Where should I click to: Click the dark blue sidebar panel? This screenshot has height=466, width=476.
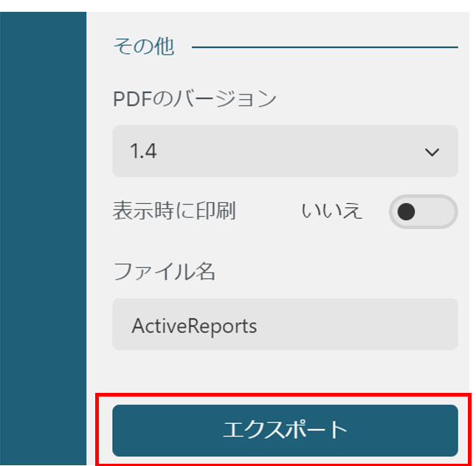[43, 239]
